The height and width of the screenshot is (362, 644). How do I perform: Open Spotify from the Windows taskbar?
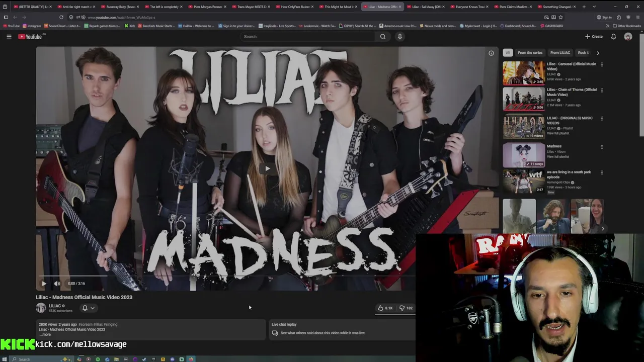98,359
